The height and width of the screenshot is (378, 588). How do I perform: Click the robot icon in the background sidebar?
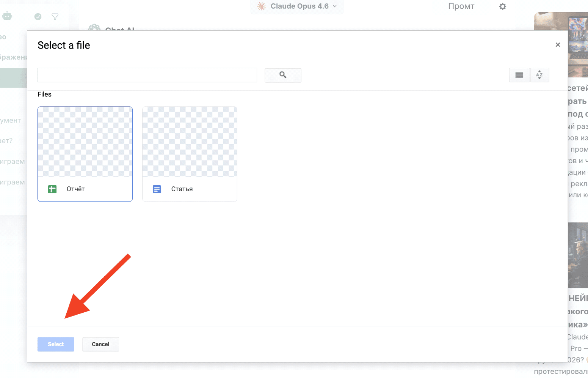[7, 16]
